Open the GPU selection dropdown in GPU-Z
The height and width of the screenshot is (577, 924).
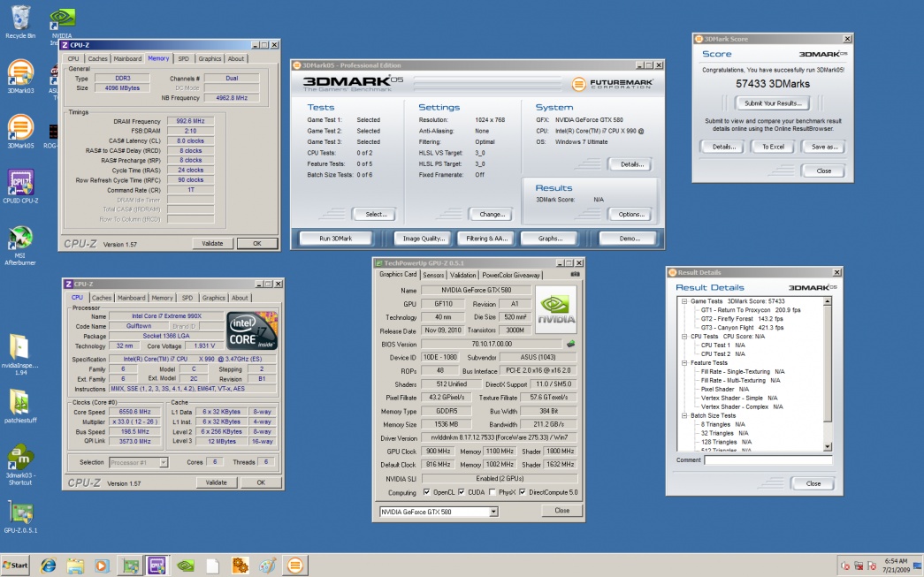(x=493, y=511)
